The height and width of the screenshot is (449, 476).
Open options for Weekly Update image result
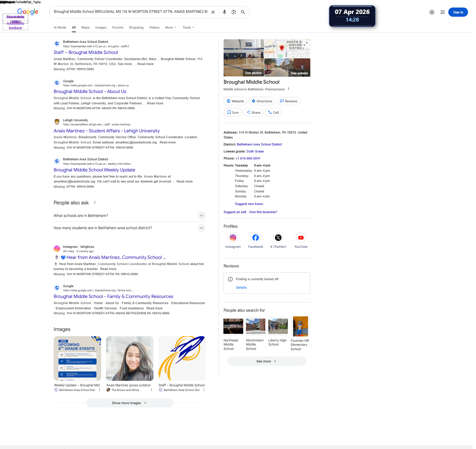tap(99, 390)
